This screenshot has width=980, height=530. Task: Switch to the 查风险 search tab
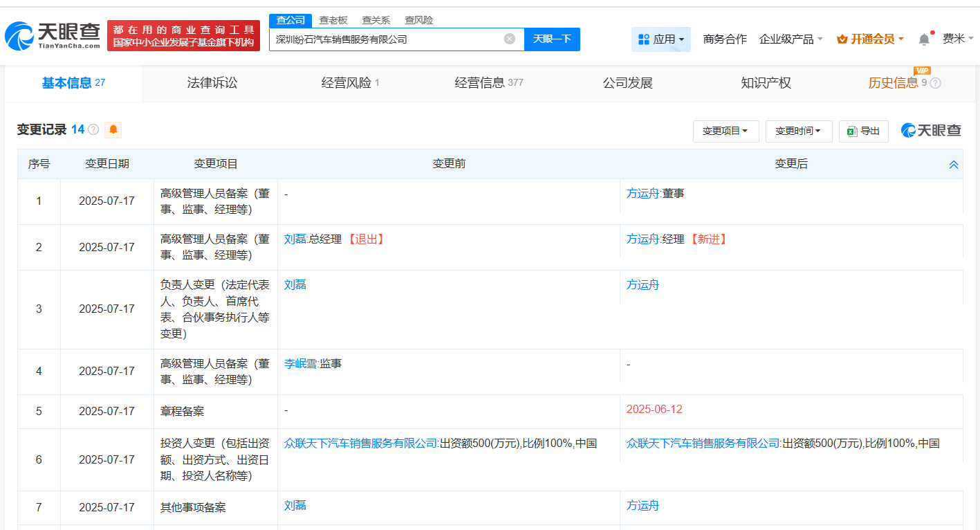click(419, 20)
